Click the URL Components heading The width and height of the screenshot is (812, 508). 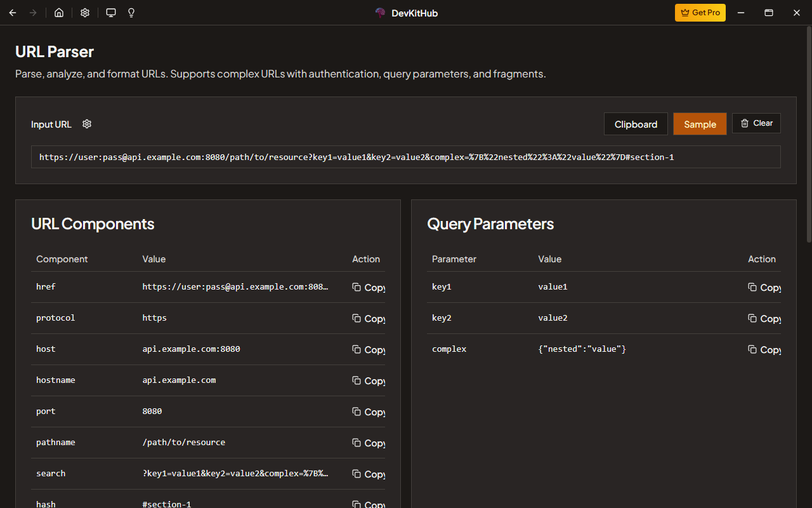pyautogui.click(x=93, y=224)
